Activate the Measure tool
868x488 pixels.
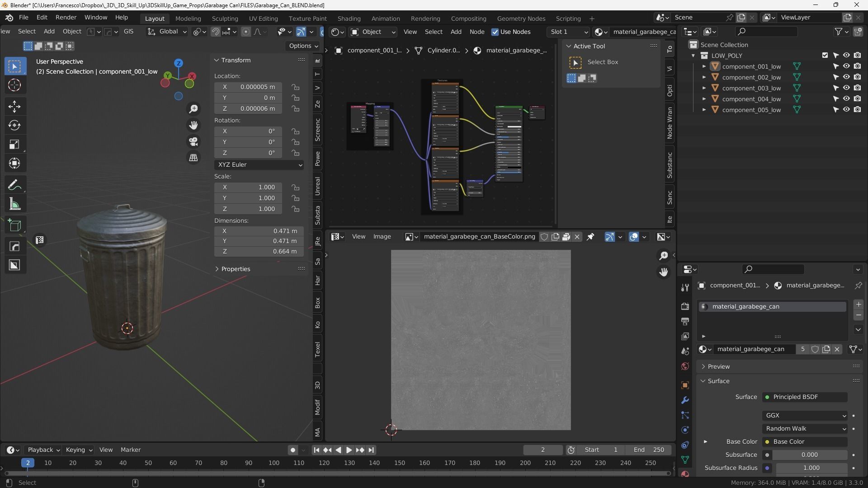click(14, 204)
